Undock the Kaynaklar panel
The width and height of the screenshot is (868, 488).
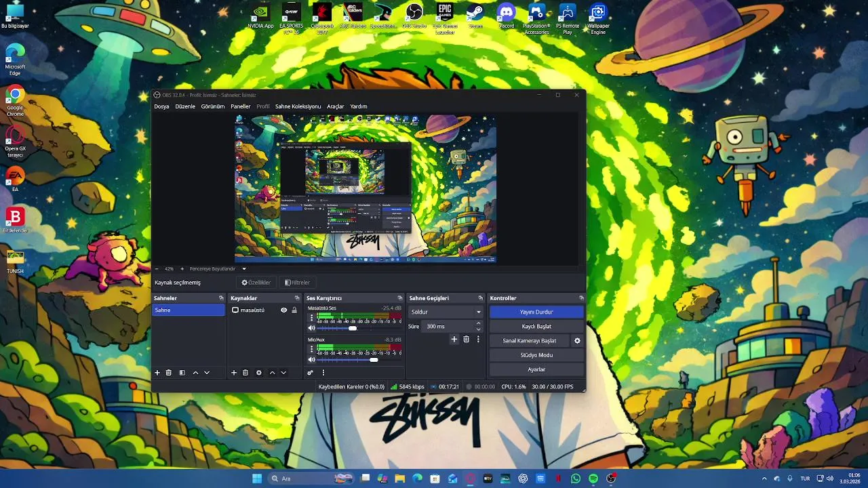coord(297,298)
